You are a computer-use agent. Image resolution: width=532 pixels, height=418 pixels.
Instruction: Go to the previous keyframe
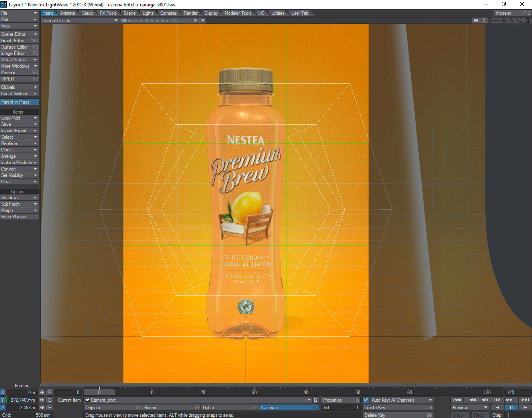pyautogui.click(x=471, y=400)
